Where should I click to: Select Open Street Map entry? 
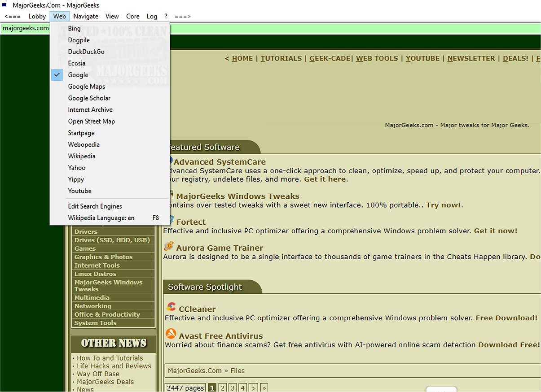(x=110, y=122)
